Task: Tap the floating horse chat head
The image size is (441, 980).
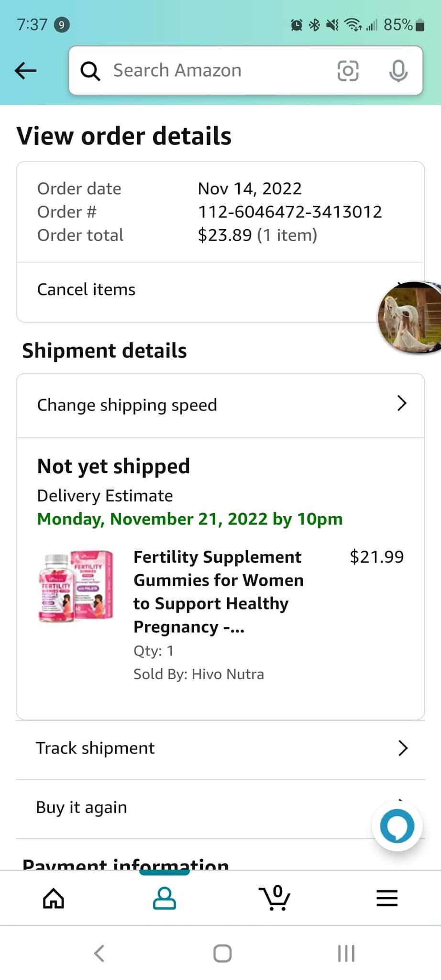Action: tap(410, 317)
